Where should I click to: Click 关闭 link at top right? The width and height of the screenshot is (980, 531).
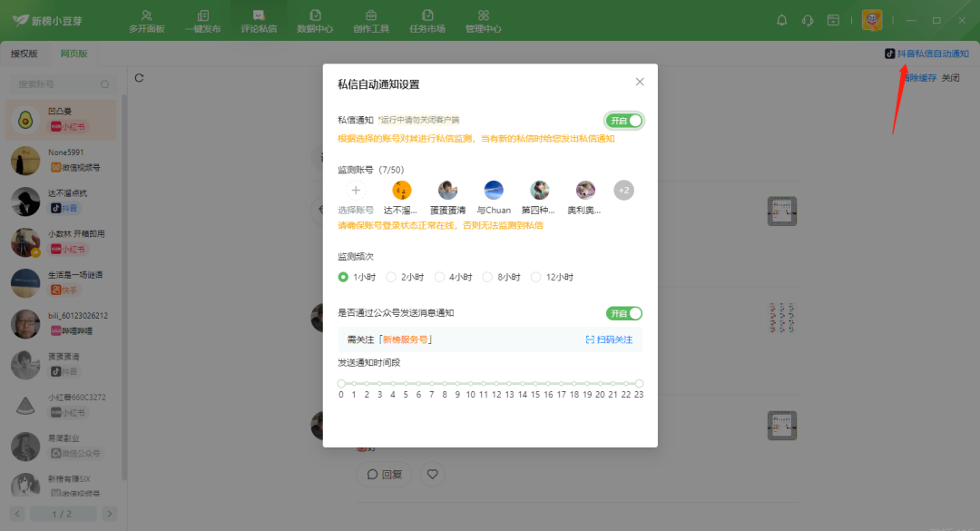951,78
